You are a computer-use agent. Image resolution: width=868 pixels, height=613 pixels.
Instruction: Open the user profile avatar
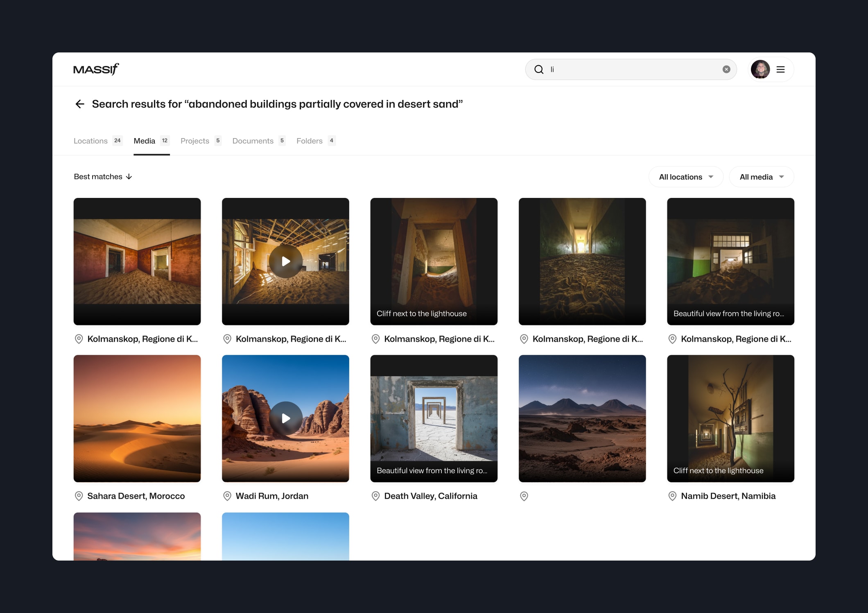coord(760,69)
